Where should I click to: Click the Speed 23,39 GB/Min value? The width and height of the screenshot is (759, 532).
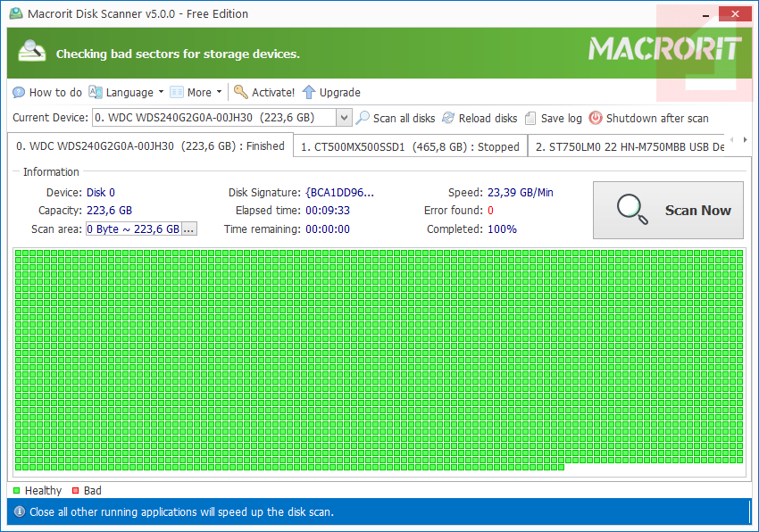[x=521, y=193]
